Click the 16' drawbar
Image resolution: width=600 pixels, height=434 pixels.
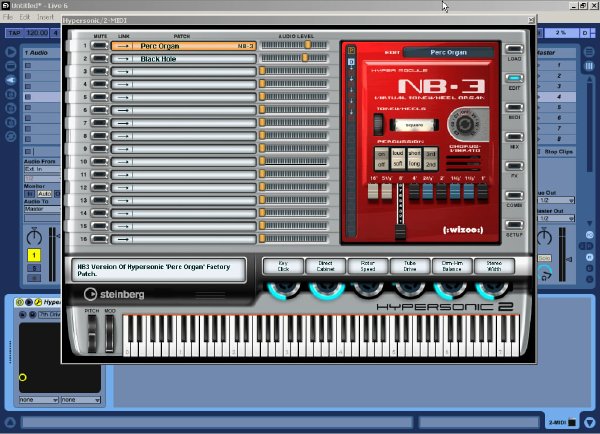[x=373, y=191]
